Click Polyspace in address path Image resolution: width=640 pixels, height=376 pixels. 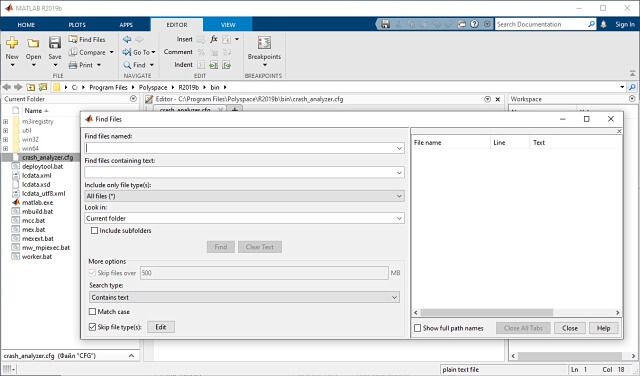[153, 87]
